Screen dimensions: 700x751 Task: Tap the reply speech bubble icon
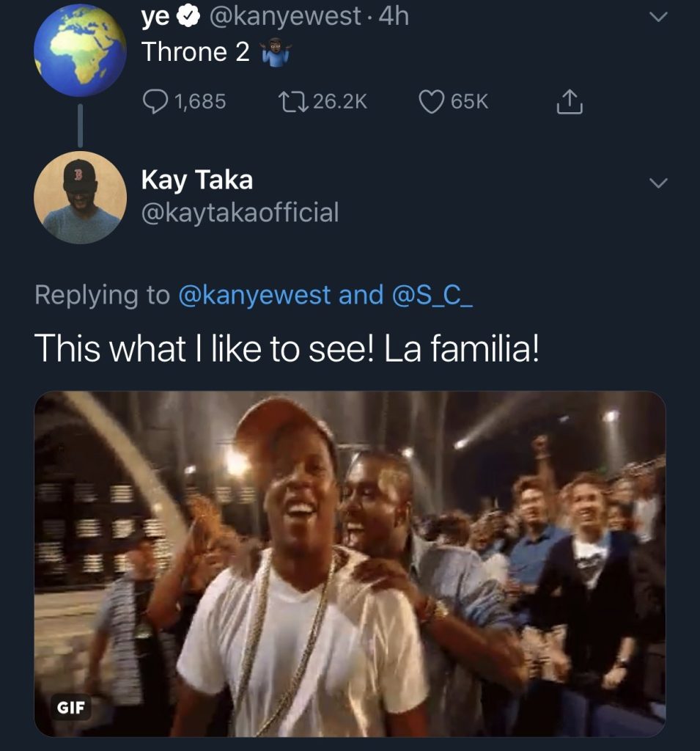[x=155, y=101]
